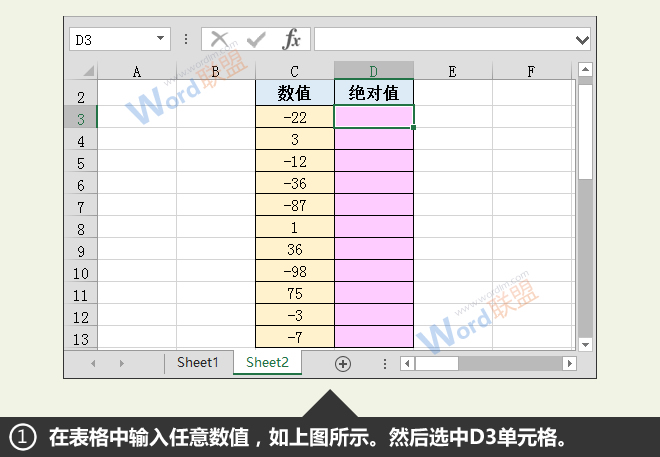Click the horizontal scrollbar right arrow
Viewport: 660px width, 457px height.
click(x=570, y=363)
